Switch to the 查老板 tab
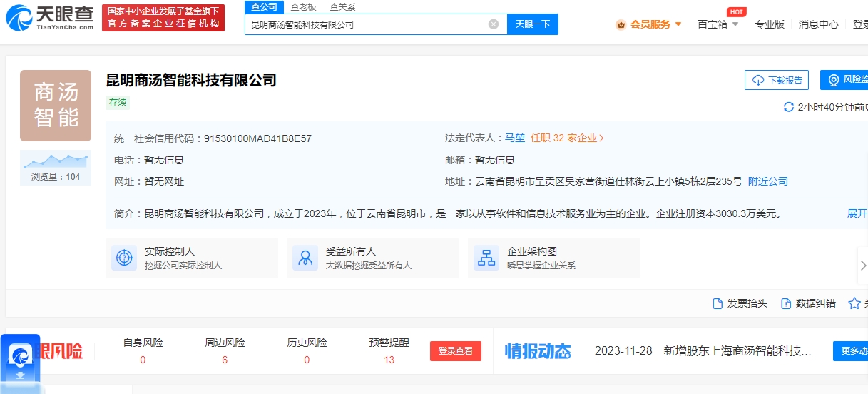The width and height of the screenshot is (868, 394). pyautogui.click(x=303, y=6)
